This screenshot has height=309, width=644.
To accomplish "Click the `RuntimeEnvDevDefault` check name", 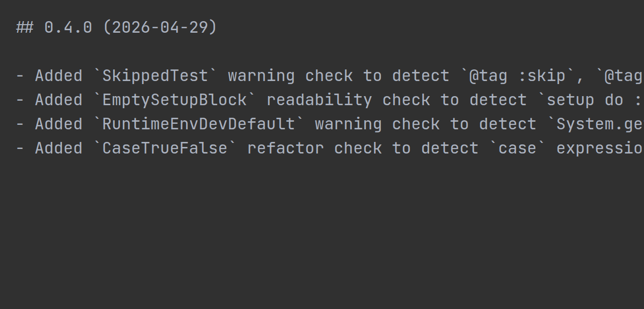I will point(199,124).
